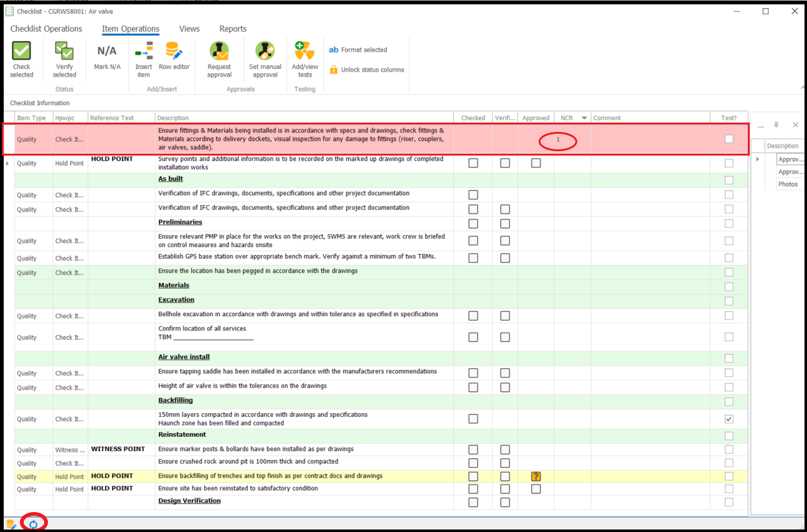Expand the Survey points row indicator arrow

(x=7, y=163)
